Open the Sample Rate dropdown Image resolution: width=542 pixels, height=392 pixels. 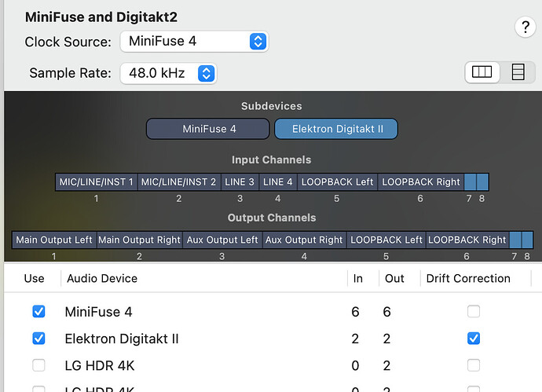click(x=168, y=73)
